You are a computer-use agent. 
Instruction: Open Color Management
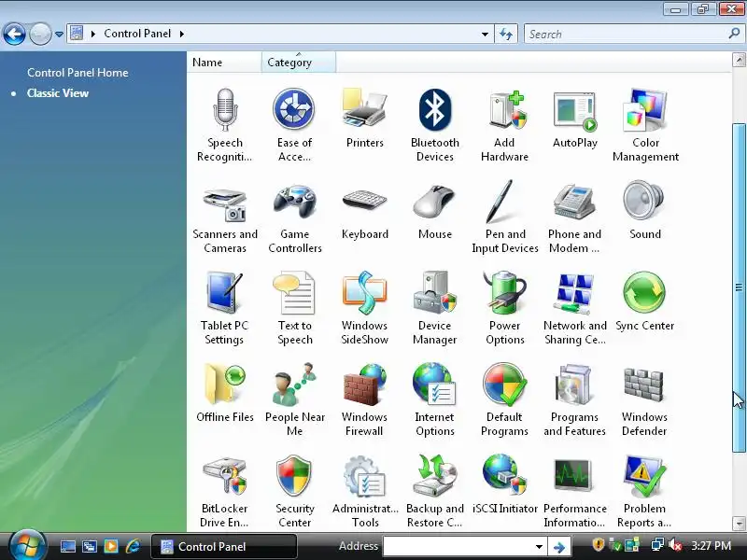tap(645, 125)
